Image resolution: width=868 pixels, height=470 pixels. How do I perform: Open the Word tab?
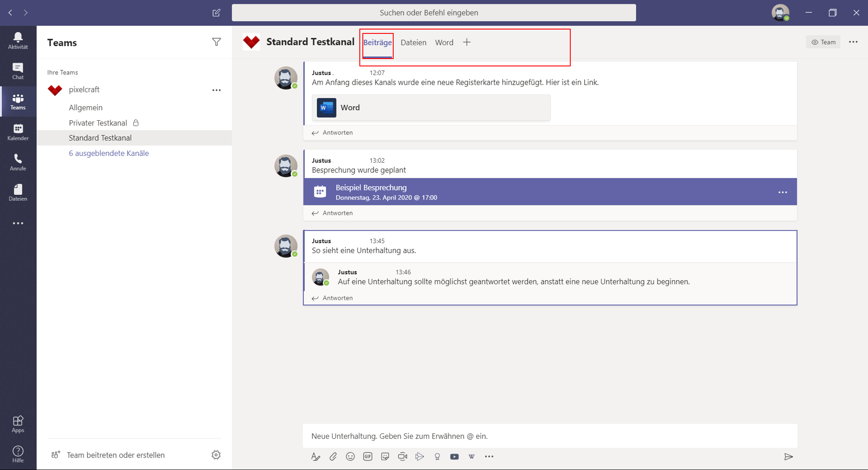(x=444, y=43)
